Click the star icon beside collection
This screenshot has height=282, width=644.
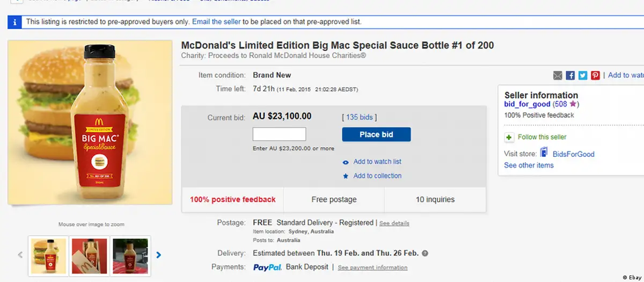[346, 176]
